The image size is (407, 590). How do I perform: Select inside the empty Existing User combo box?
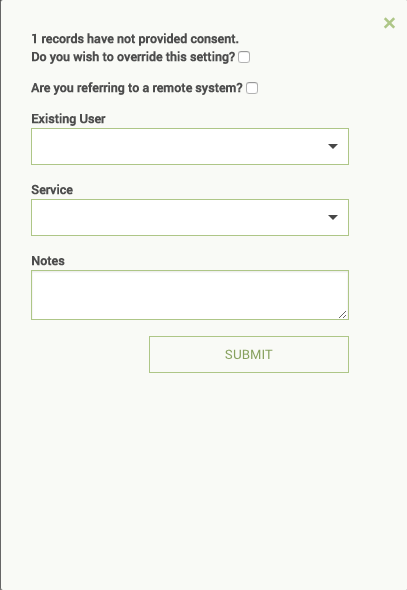190,146
